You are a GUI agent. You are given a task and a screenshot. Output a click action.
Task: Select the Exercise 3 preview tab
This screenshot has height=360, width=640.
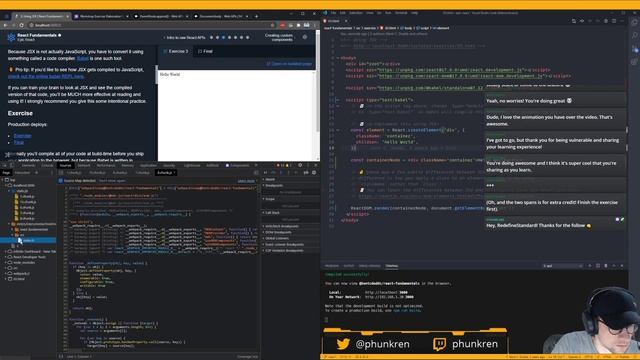(x=176, y=51)
